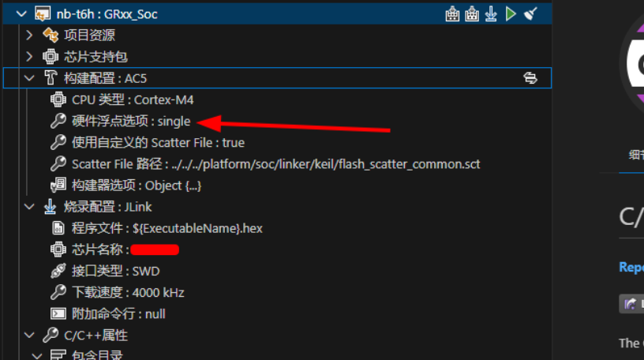
Task: Click the blue download-to-device flash icon
Action: [491, 13]
